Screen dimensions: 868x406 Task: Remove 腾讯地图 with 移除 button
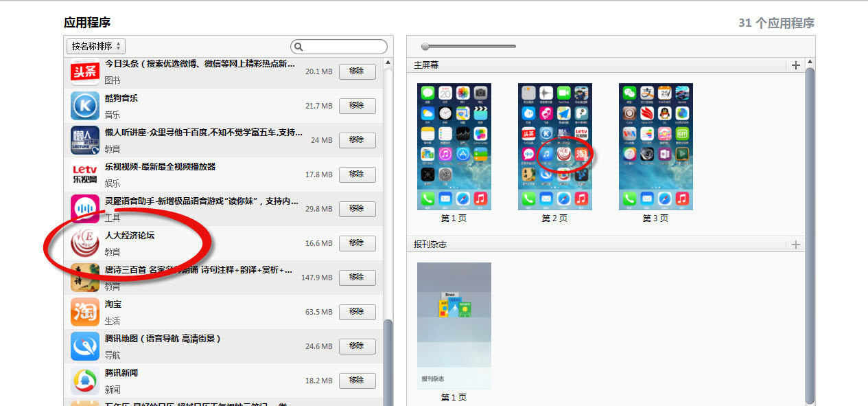pyautogui.click(x=357, y=346)
